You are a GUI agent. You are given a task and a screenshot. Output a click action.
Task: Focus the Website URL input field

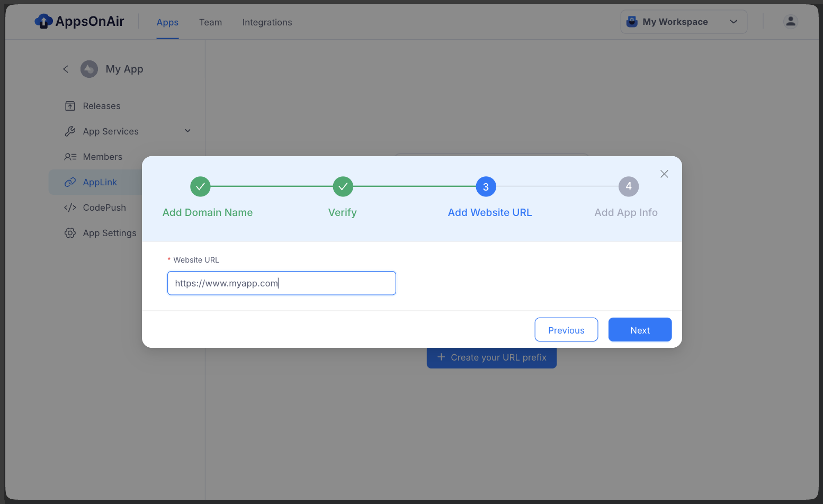tap(282, 283)
